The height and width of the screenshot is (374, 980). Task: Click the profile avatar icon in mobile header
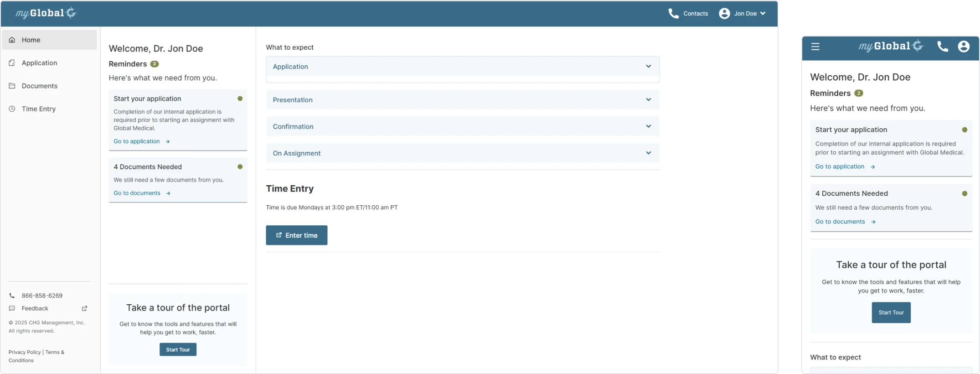[964, 47]
